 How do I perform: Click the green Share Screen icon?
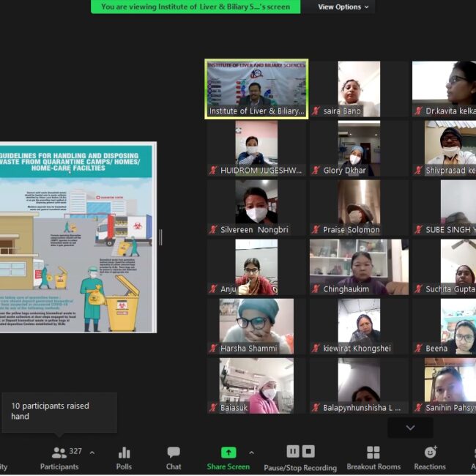228,453
